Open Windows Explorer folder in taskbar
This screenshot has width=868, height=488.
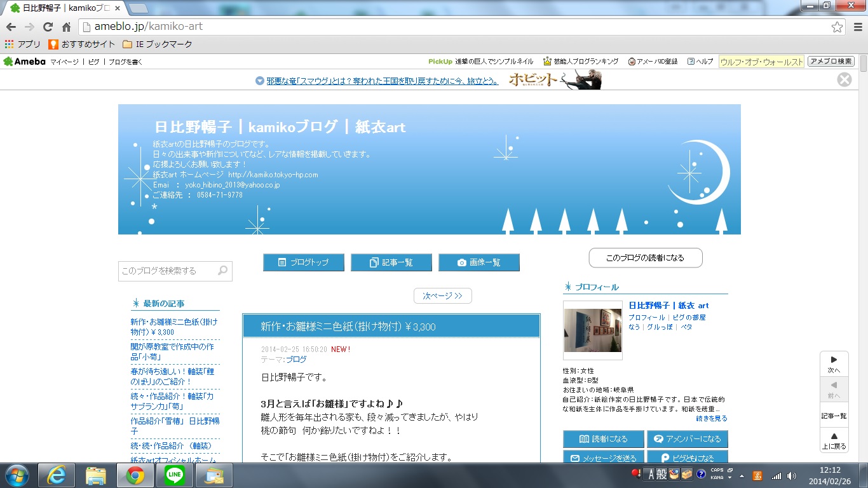pyautogui.click(x=96, y=475)
